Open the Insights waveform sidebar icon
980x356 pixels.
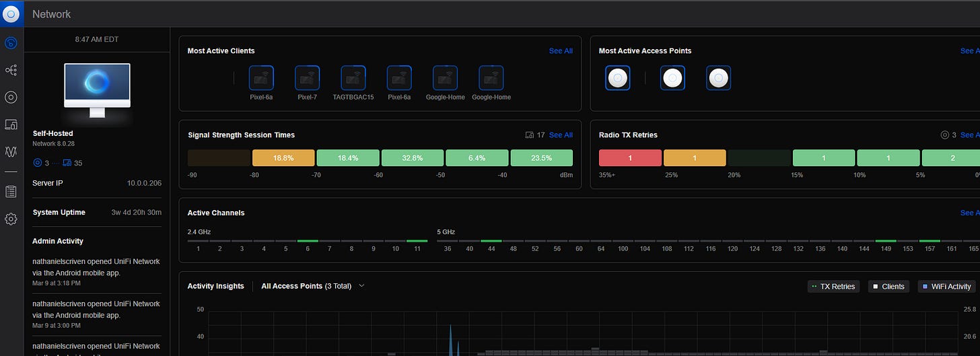point(11,152)
